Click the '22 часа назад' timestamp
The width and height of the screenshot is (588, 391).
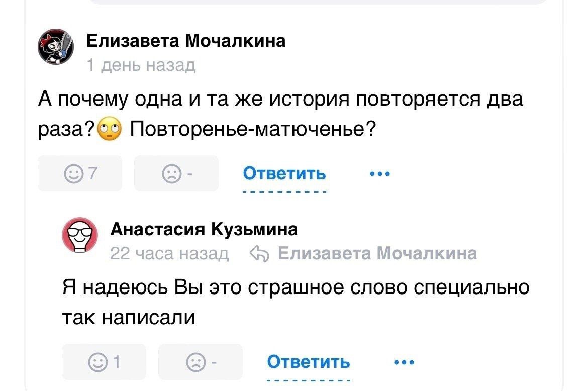[169, 254]
